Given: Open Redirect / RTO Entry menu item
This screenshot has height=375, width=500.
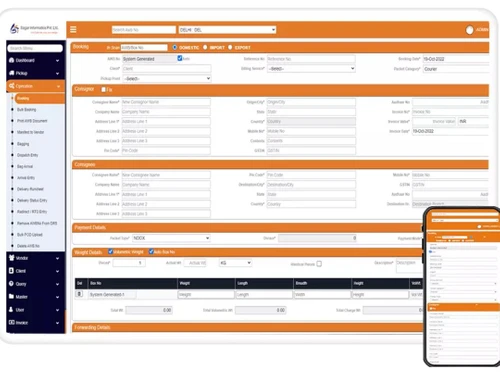Looking at the screenshot, I should [x=32, y=212].
